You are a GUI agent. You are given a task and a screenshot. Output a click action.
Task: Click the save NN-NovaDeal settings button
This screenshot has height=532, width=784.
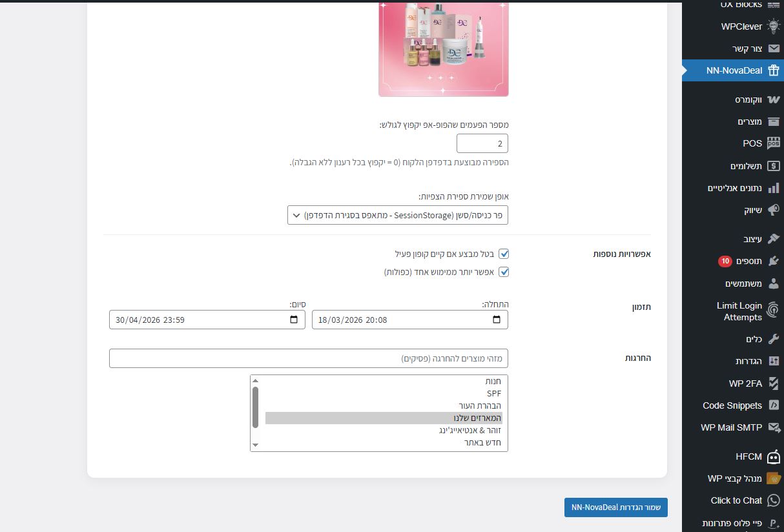click(x=615, y=507)
